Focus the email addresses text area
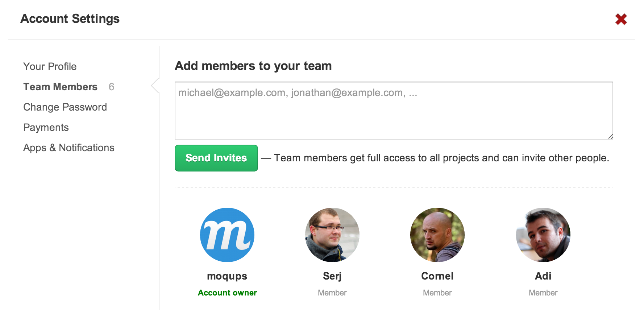 pyautogui.click(x=394, y=111)
